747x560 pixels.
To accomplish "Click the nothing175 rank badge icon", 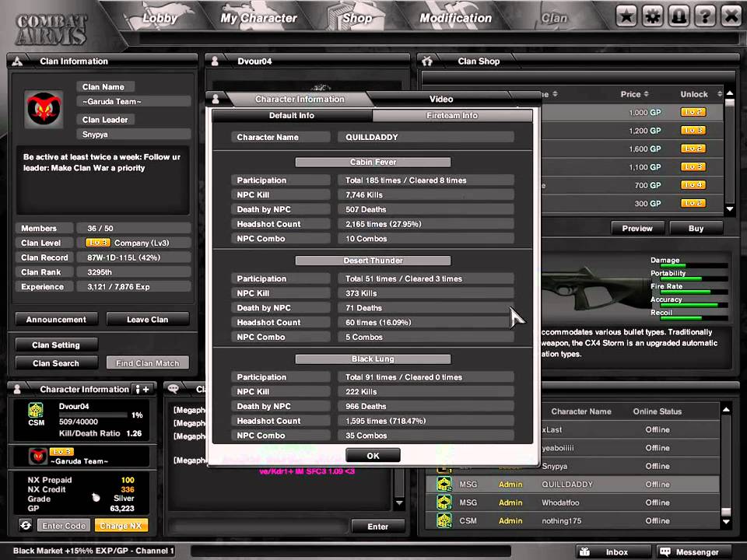I will [x=444, y=520].
